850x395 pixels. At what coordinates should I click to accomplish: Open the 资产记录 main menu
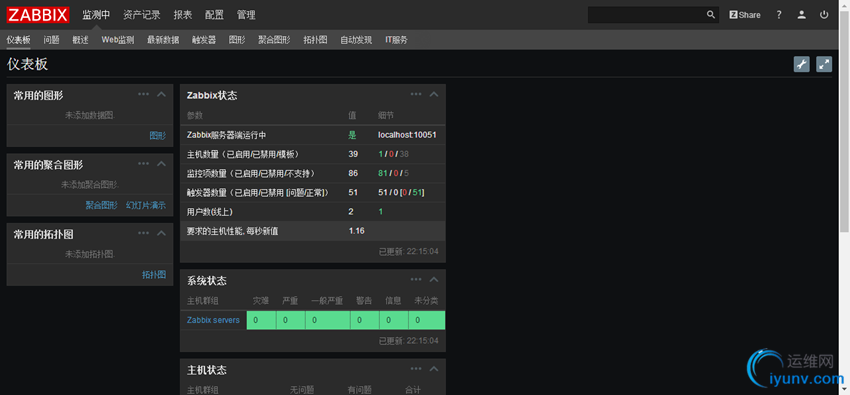pos(141,15)
